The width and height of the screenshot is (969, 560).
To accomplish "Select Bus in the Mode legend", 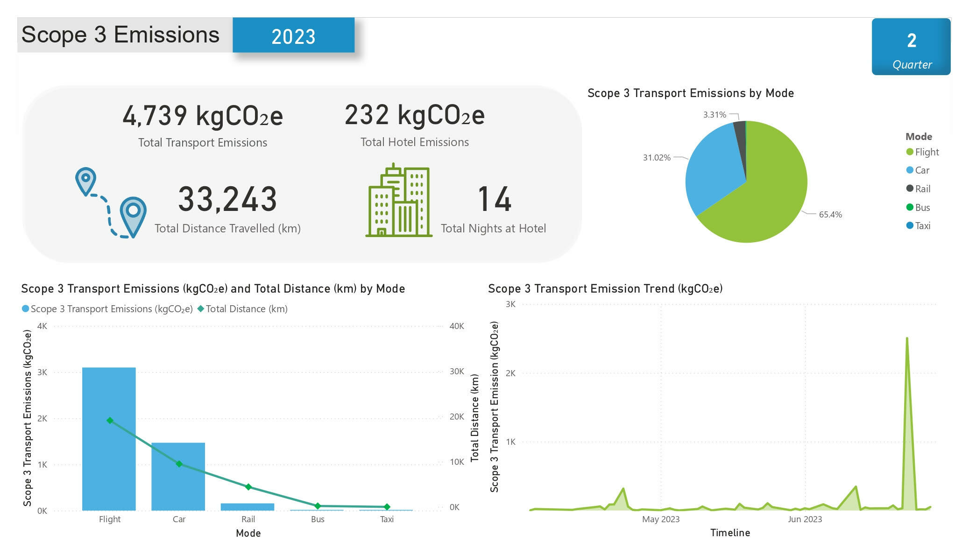I will tap(922, 208).
